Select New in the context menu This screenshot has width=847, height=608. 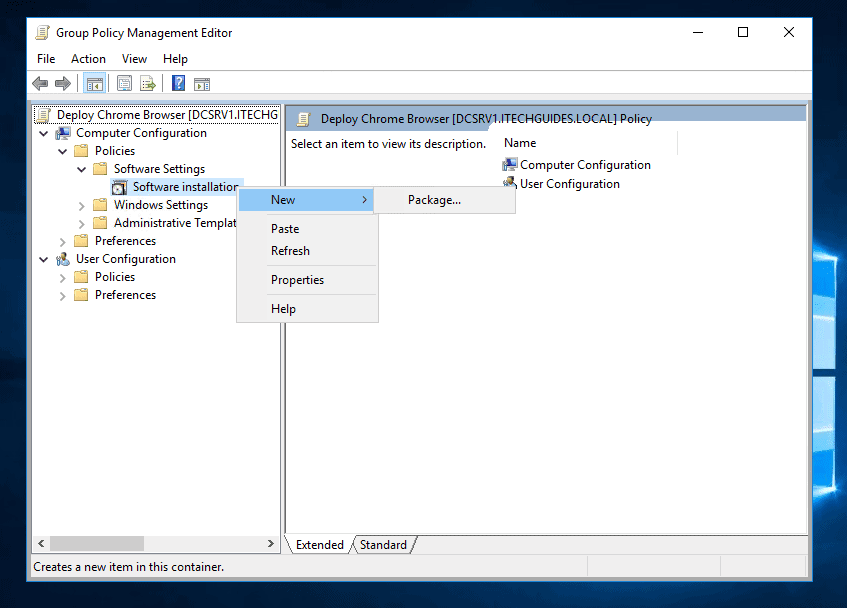(x=306, y=200)
